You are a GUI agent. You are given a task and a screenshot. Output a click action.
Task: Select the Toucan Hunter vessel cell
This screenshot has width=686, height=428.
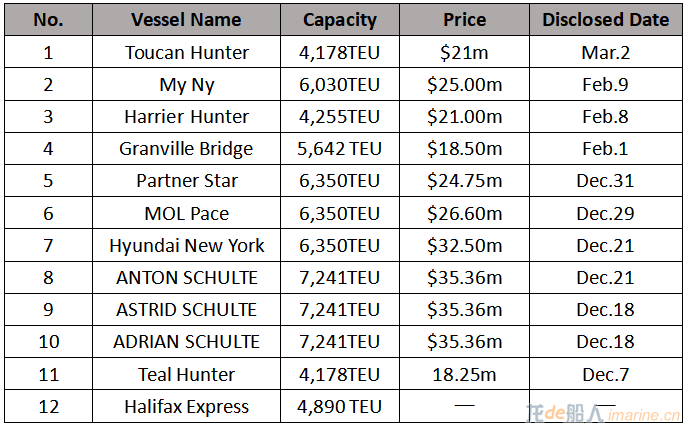pos(187,52)
